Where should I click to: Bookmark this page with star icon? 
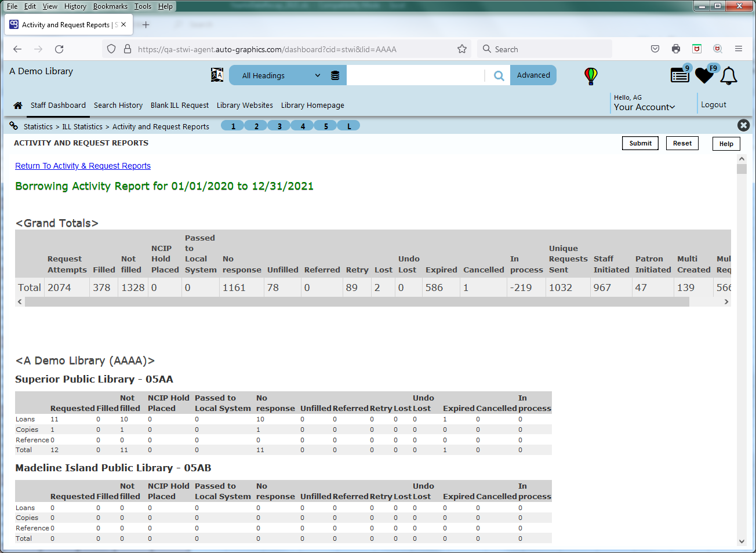click(x=462, y=49)
